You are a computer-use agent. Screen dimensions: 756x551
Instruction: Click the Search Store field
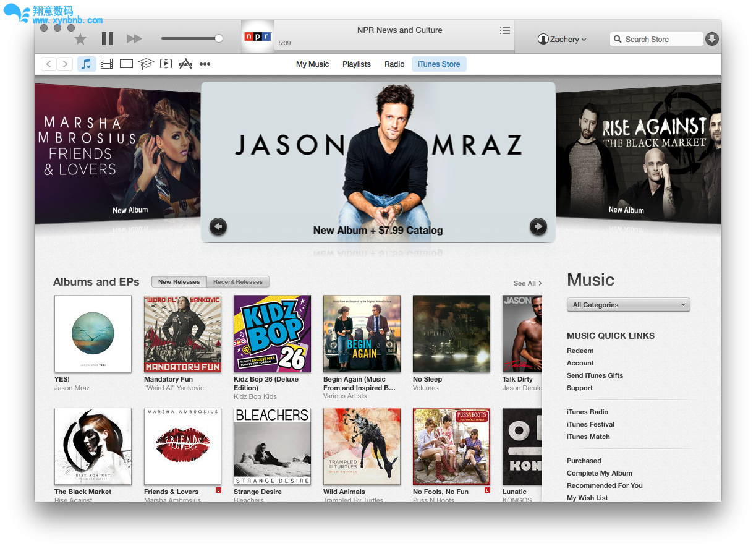(x=656, y=39)
